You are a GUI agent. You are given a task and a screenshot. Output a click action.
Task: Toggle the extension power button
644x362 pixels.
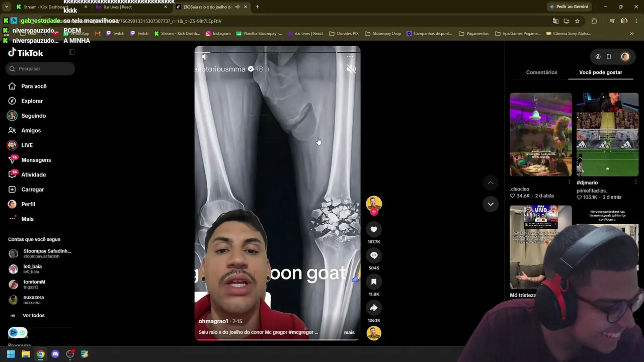pyautogui.click(x=22, y=332)
